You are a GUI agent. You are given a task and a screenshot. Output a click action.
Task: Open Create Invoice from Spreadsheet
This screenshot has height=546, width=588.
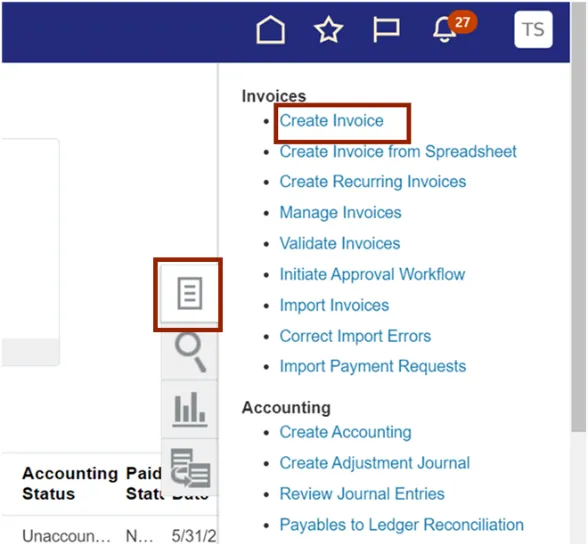[398, 152]
